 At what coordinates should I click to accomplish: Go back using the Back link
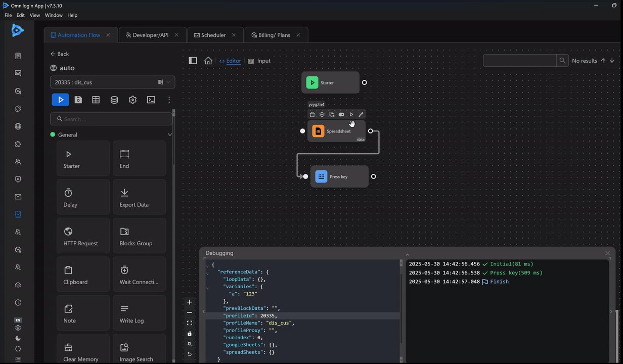tap(60, 54)
